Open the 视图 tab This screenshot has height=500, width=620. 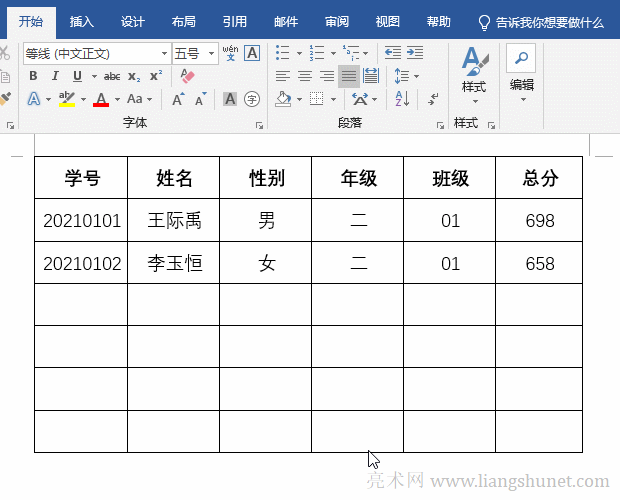388,22
